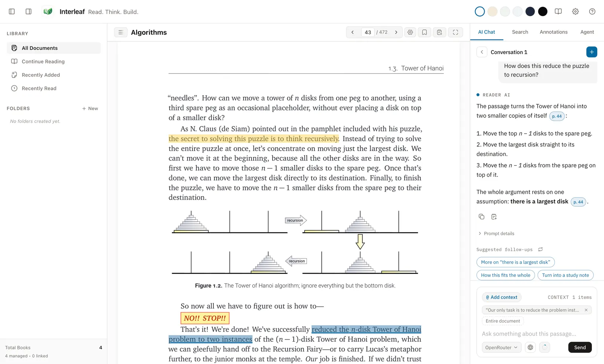Image resolution: width=604 pixels, height=364 pixels.
Task: Select the dark navy theme swatch
Action: (x=530, y=12)
